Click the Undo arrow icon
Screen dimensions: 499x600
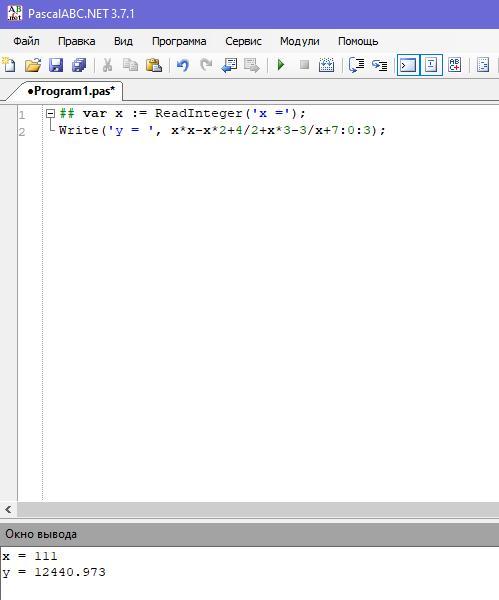(183, 65)
